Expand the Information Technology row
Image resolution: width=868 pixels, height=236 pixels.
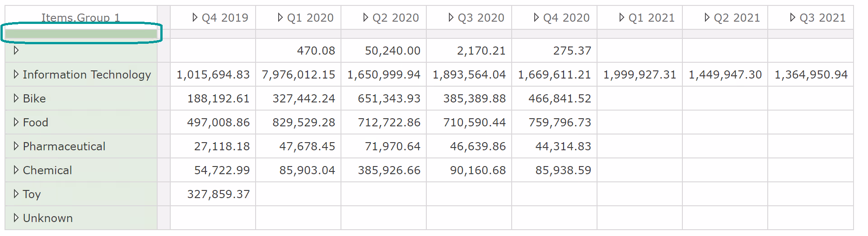(x=16, y=74)
